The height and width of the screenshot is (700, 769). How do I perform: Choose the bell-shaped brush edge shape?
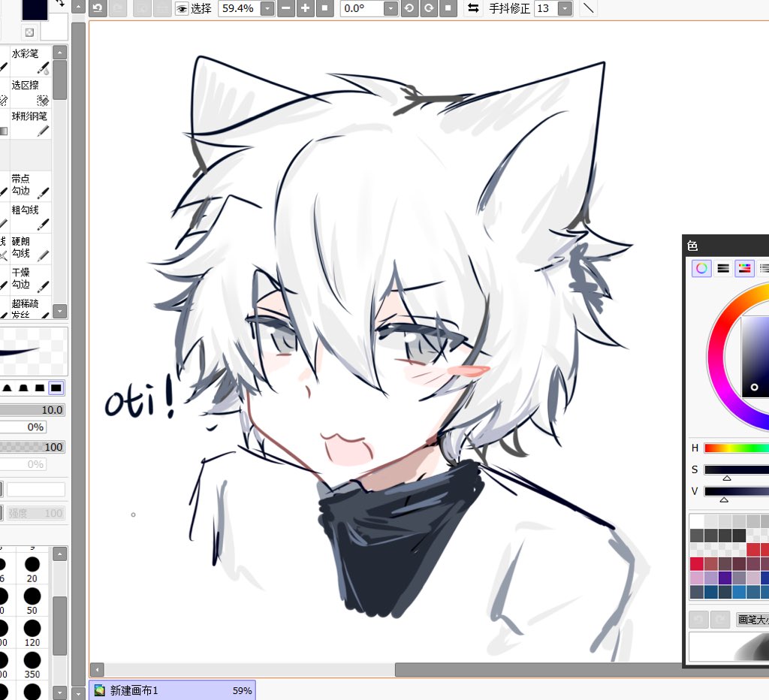pyautogui.click(x=8, y=388)
